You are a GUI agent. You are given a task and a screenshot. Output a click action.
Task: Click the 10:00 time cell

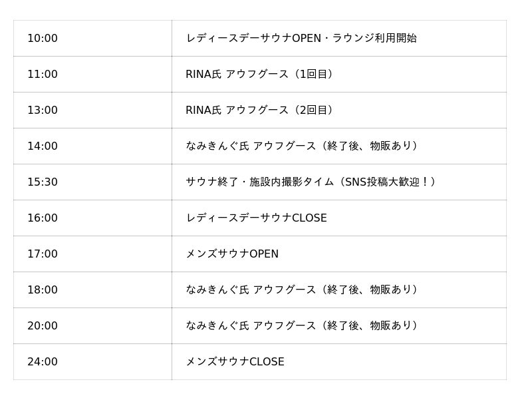43,39
